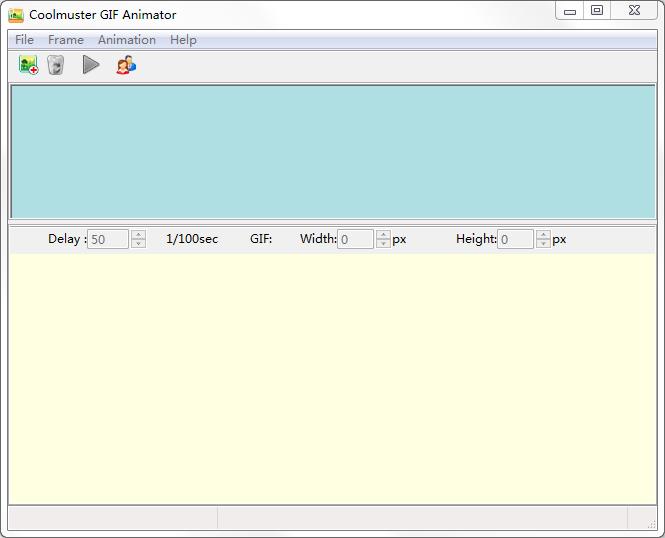665x538 pixels.
Task: Open the Help menu
Action: point(183,40)
